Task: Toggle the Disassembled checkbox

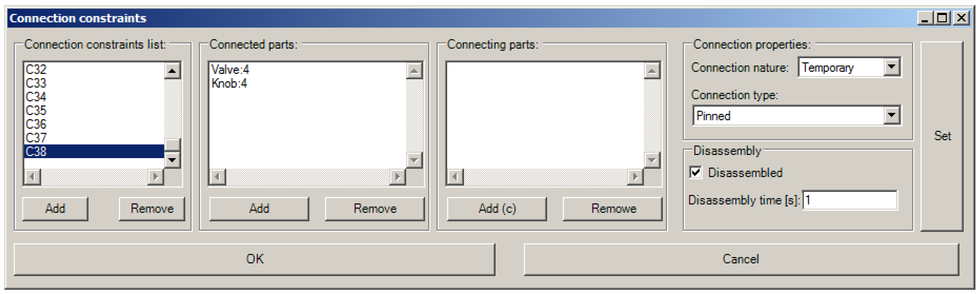Action: click(x=696, y=172)
